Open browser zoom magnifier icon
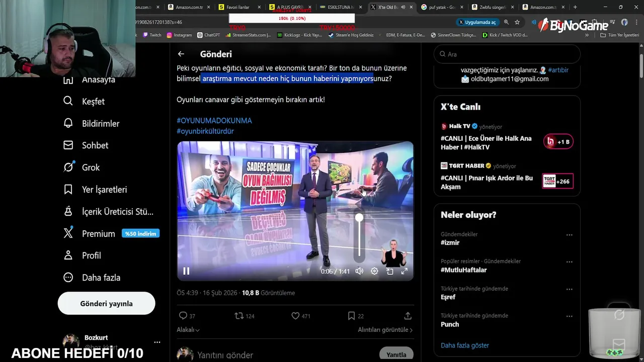 click(x=506, y=22)
